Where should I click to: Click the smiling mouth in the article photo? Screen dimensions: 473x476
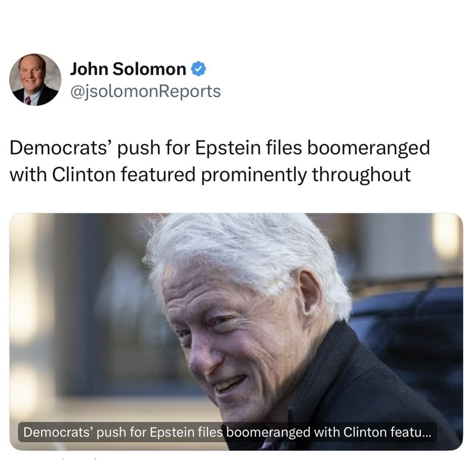point(230,383)
